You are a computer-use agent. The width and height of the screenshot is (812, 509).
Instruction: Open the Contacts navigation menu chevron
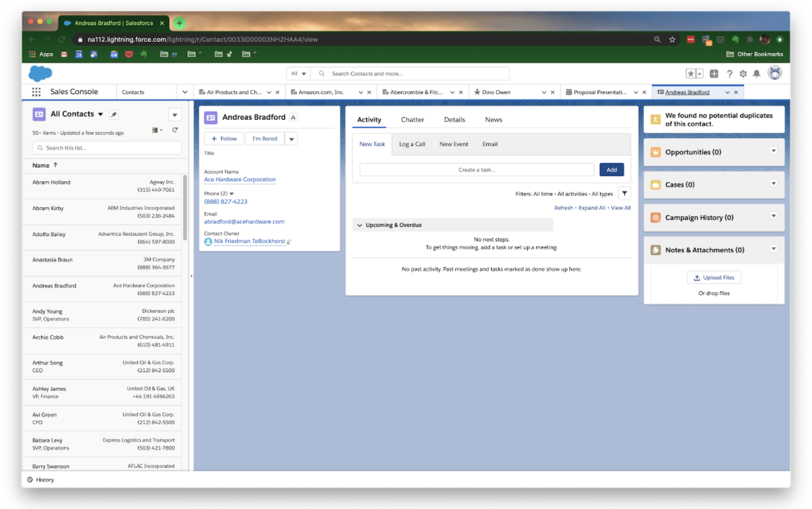185,92
